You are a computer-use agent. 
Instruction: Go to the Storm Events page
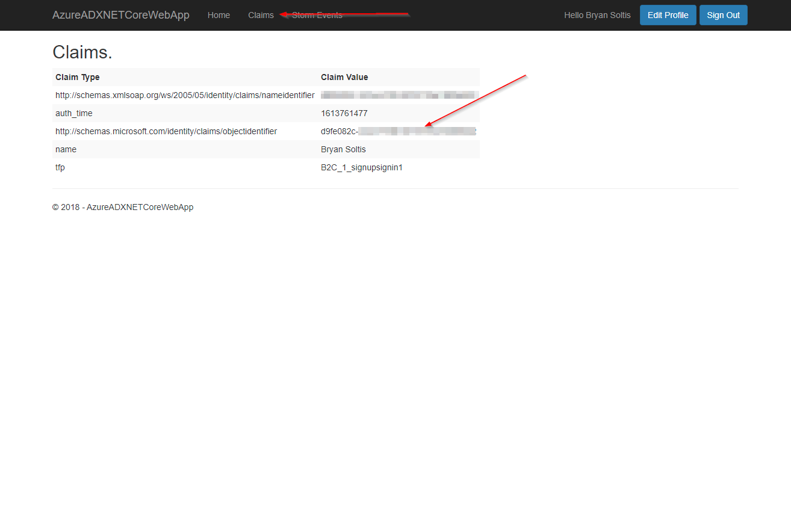tap(317, 15)
